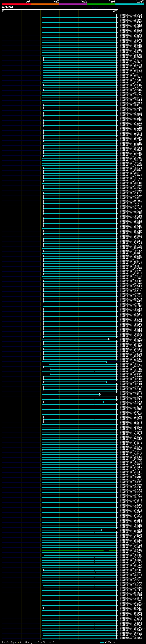The height and width of the screenshot is (644, 146).
Task: Click the label UniRef100_P93769
Action: (131, 58)
